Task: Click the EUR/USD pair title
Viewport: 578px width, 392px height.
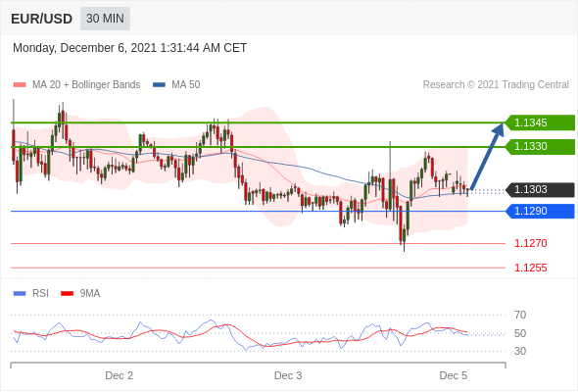Action: coord(42,19)
